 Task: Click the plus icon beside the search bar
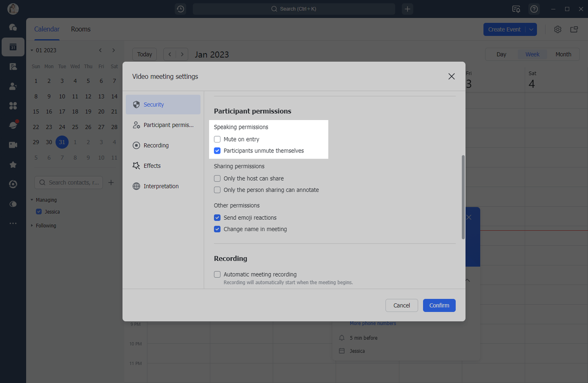[x=407, y=9]
